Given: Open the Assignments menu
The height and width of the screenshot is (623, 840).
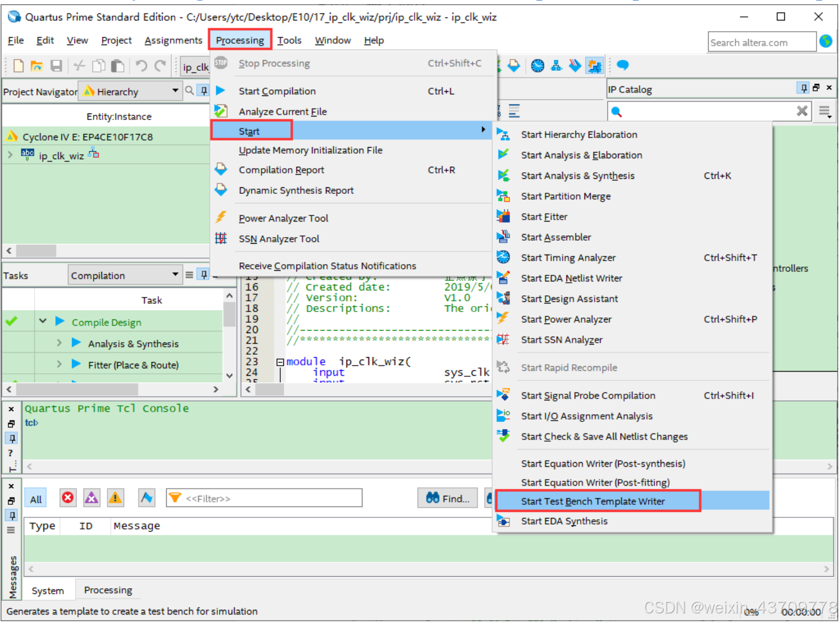Looking at the screenshot, I should click(173, 40).
